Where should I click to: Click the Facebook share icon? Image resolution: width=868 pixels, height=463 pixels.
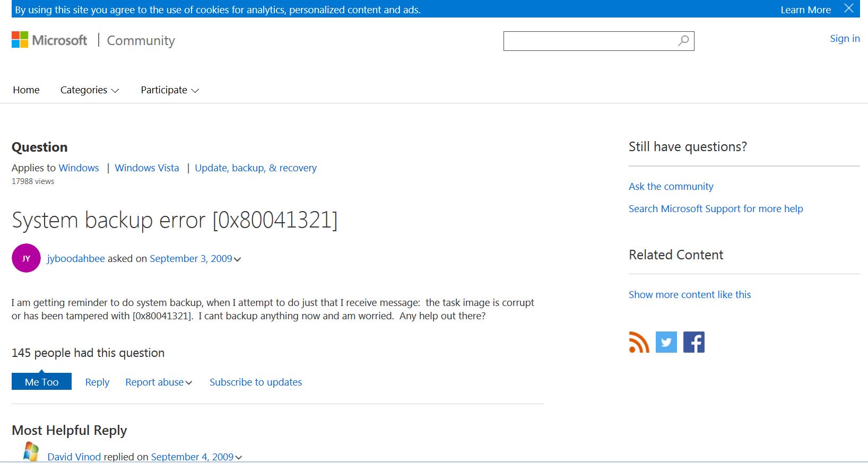click(x=693, y=342)
